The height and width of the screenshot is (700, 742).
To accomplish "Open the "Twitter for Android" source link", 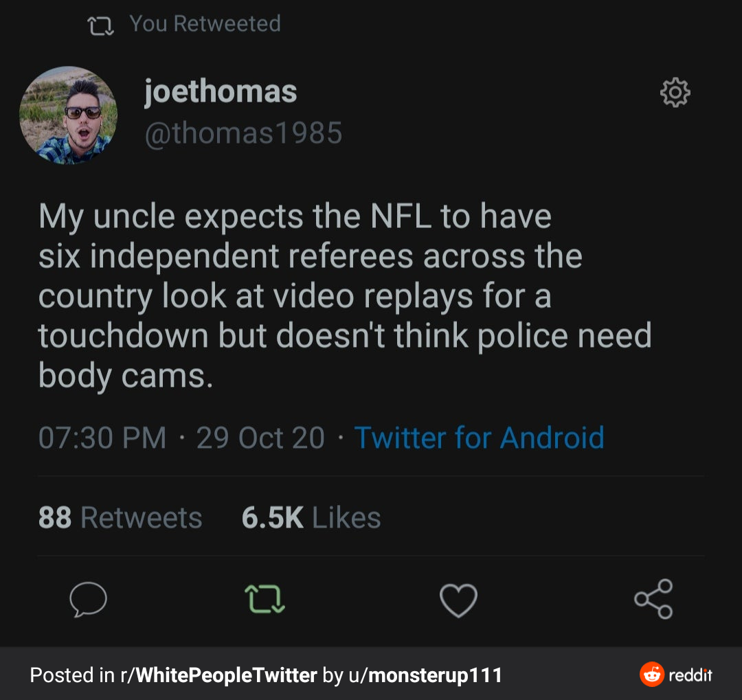I will [479, 438].
